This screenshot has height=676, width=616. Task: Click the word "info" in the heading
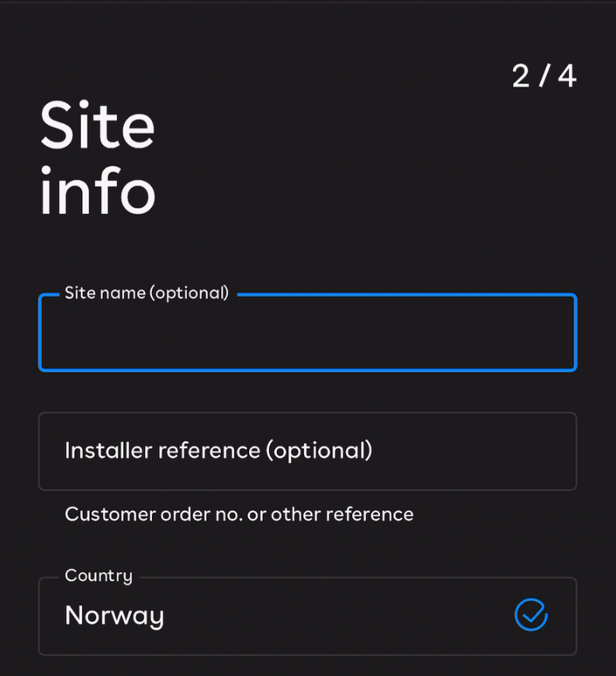coord(98,192)
